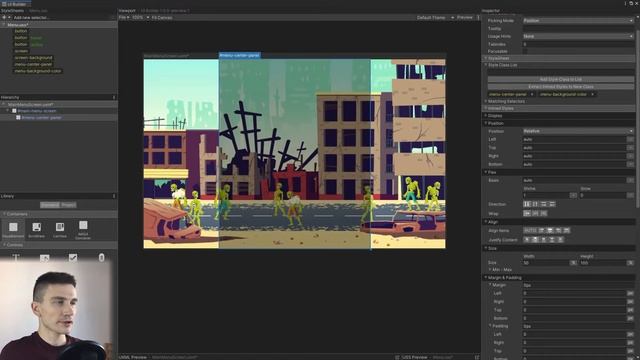Select the second Justify Content icon
The width and height of the screenshot is (640, 360).
tap(535, 240)
